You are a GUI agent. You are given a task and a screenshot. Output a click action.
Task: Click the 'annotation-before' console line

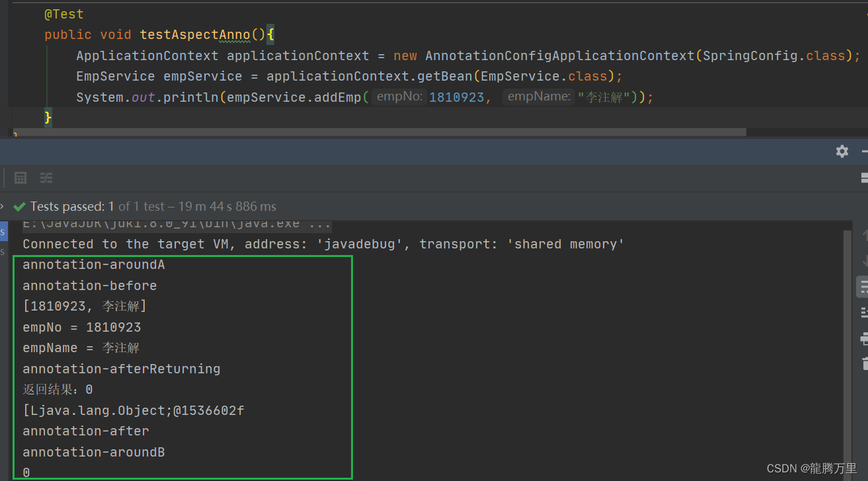pos(90,285)
